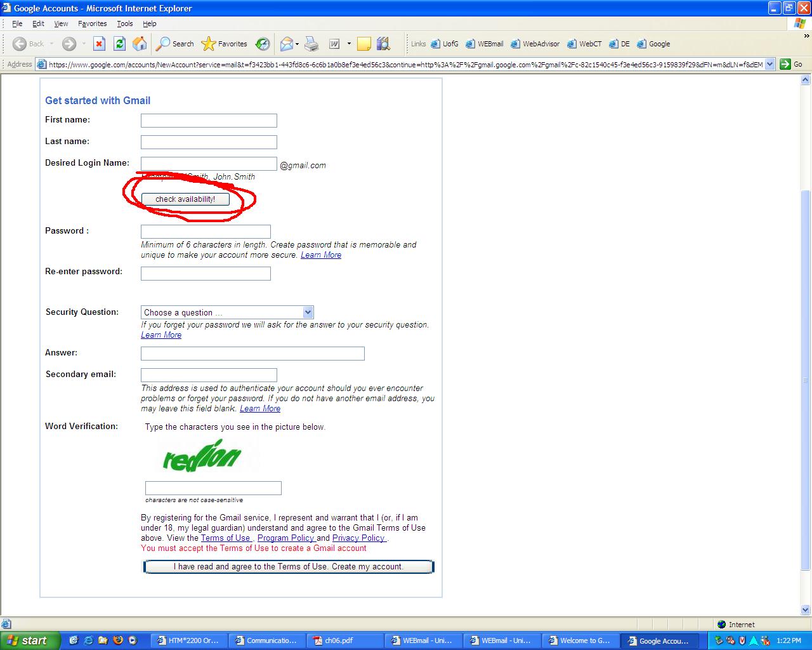Open the Tools menu
Viewport: 812px width, 650px height.
click(x=124, y=23)
